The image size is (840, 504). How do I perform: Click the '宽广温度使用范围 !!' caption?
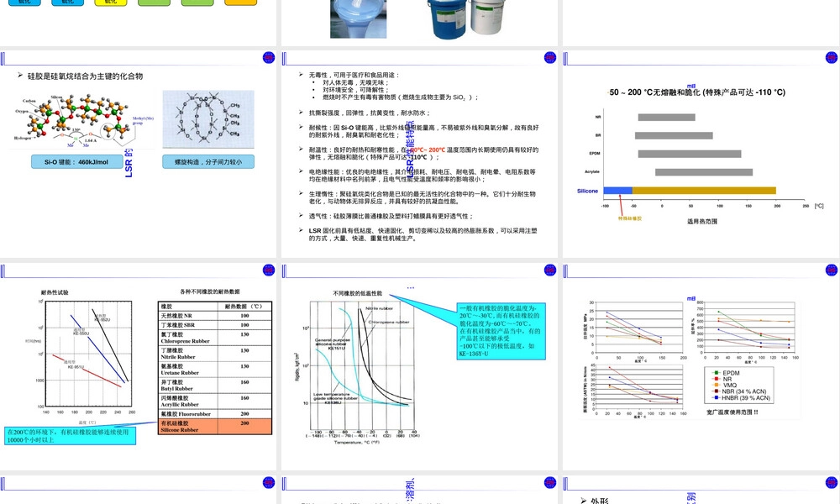(732, 412)
